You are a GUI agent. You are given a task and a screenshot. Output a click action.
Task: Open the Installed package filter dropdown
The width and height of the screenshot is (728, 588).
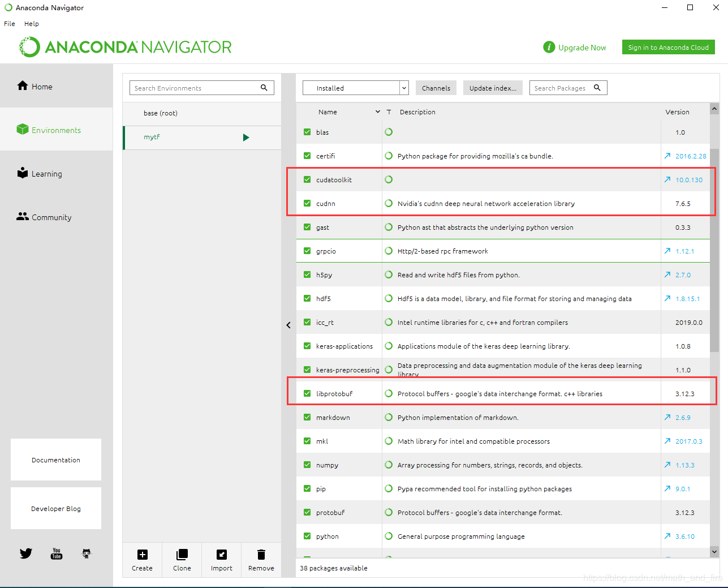pos(356,88)
